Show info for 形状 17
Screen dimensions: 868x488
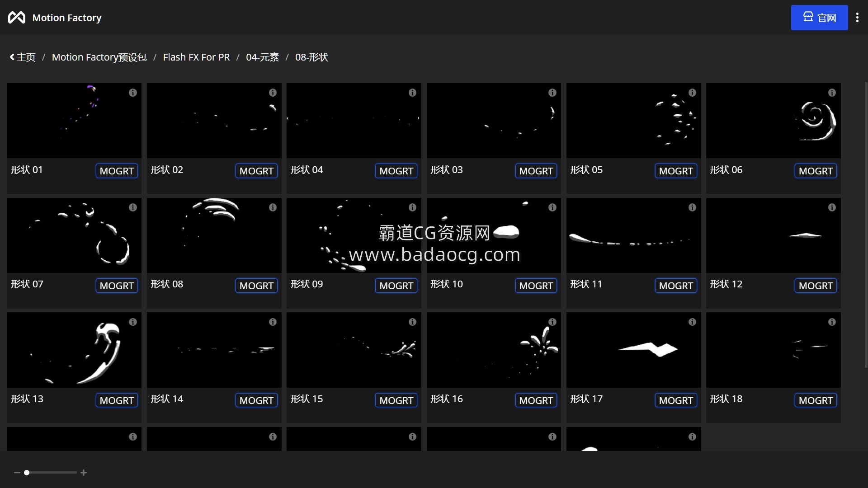(x=692, y=322)
